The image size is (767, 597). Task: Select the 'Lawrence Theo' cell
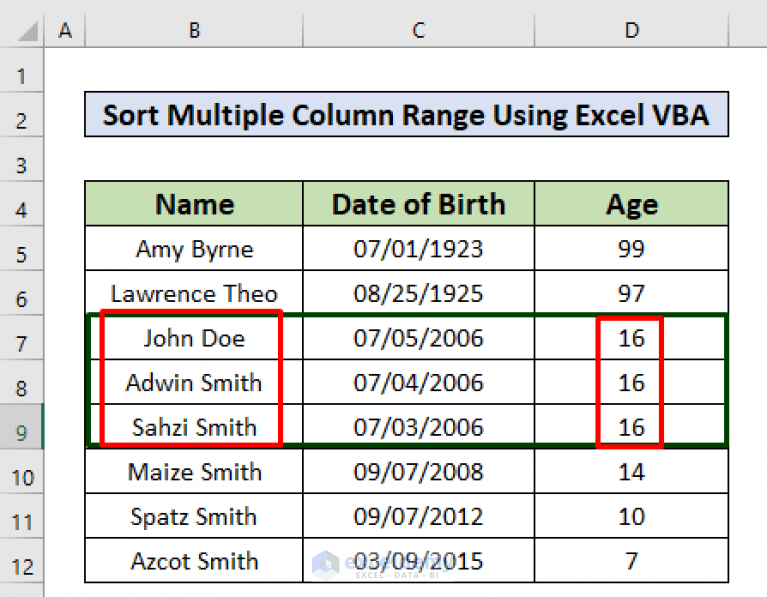[x=194, y=293]
